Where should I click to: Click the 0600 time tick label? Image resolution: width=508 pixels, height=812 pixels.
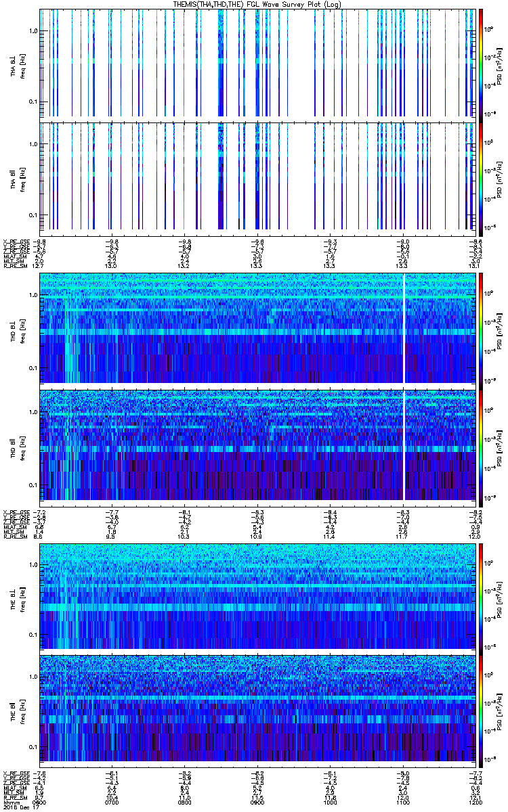(41, 802)
